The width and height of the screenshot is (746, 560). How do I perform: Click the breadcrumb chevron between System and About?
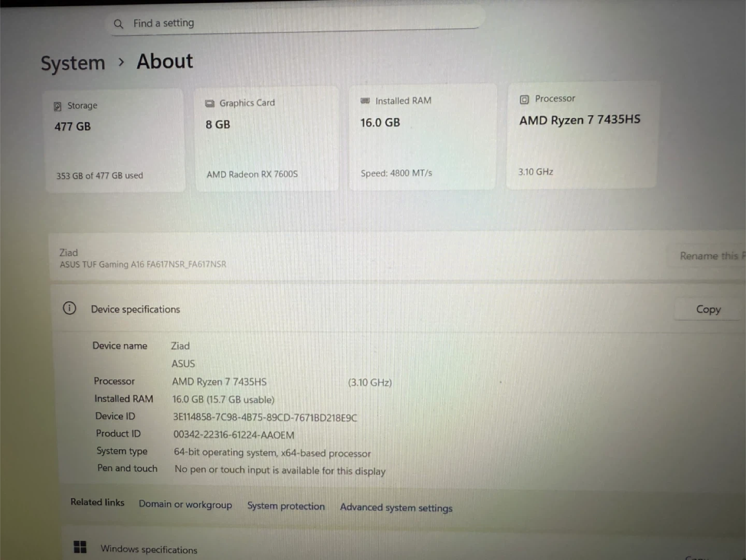click(x=121, y=63)
